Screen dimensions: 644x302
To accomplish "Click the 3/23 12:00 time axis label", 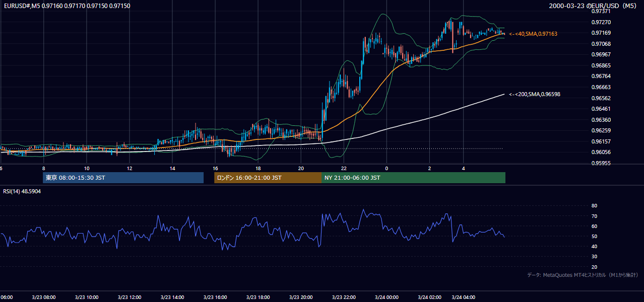I will click(x=129, y=297).
